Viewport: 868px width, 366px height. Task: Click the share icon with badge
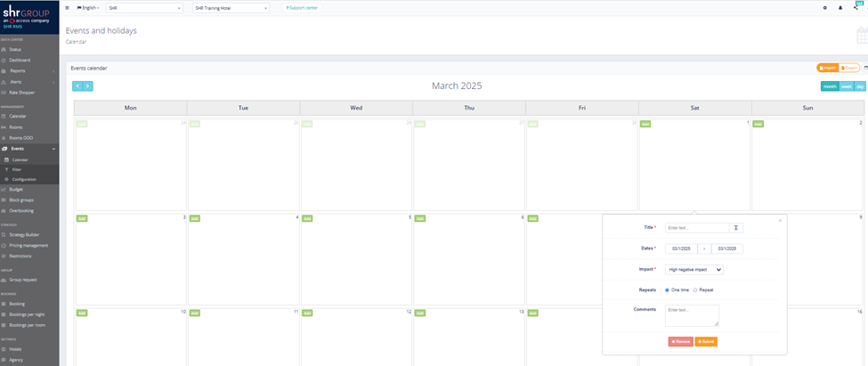click(856, 8)
